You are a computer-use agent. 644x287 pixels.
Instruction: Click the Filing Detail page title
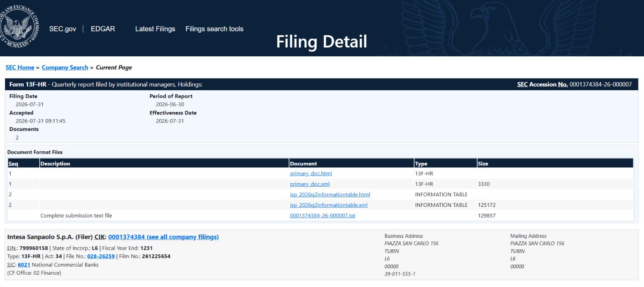tap(322, 42)
